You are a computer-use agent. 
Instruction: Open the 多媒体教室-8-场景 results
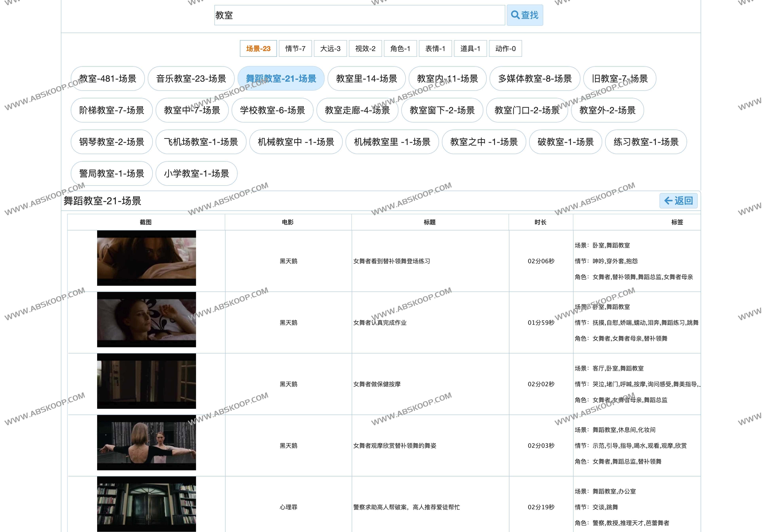535,79
